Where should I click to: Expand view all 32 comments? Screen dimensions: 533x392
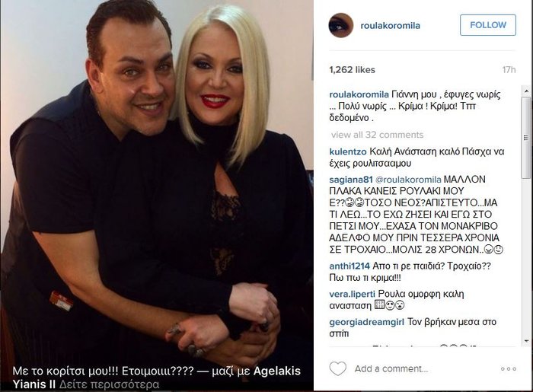378,135
